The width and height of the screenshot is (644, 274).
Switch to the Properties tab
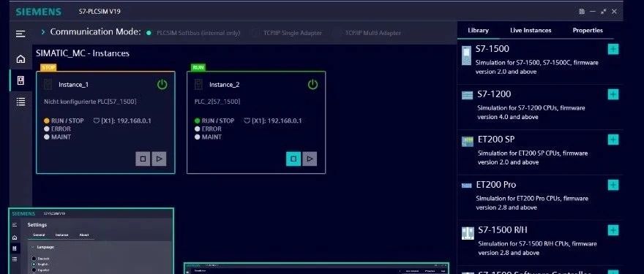588,31
